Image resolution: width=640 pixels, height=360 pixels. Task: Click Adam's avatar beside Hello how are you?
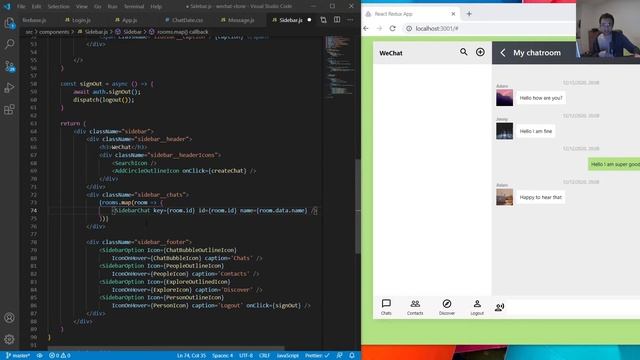504,98
